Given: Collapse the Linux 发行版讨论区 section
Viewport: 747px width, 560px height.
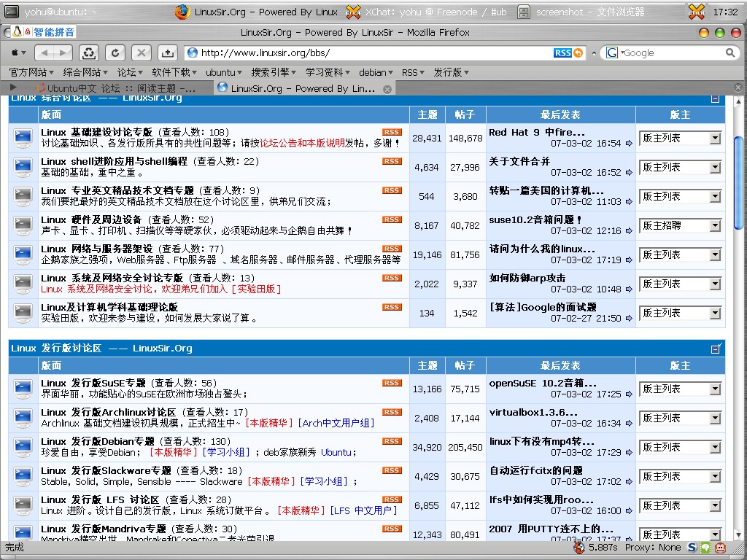Looking at the screenshot, I should tap(716, 349).
